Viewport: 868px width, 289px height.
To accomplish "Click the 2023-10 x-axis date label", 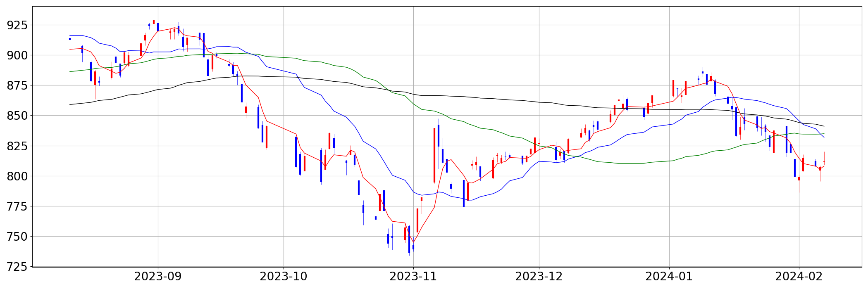I will tap(284, 277).
